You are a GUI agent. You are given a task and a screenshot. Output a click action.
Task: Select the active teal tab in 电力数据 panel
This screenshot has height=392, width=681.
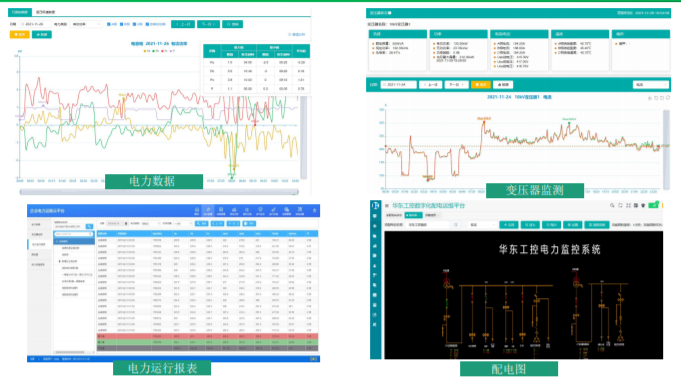[x=19, y=12]
